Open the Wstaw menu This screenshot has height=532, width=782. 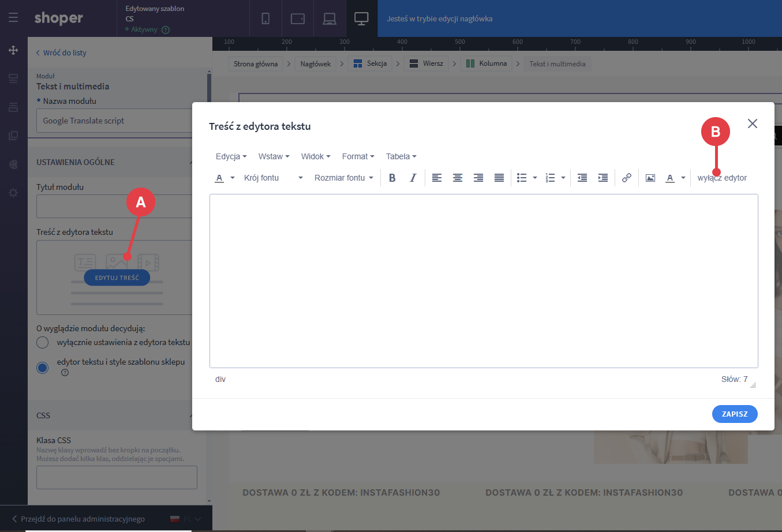tap(274, 156)
